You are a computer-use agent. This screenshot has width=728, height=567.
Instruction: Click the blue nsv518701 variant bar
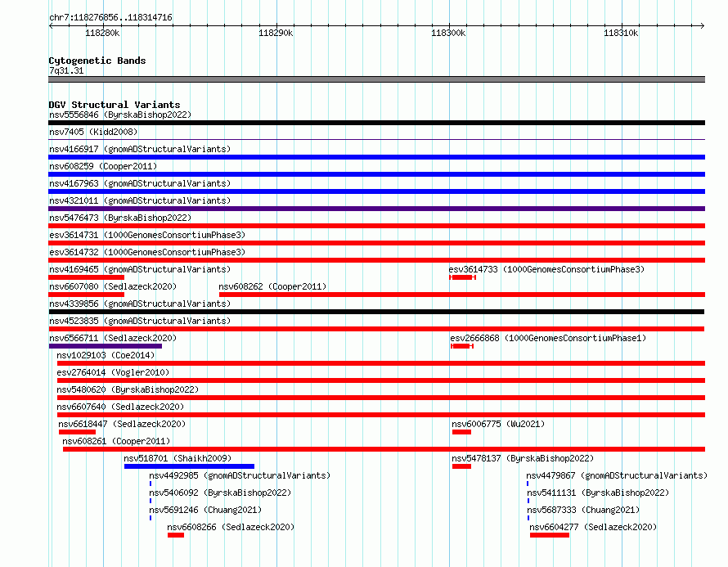coord(189,466)
